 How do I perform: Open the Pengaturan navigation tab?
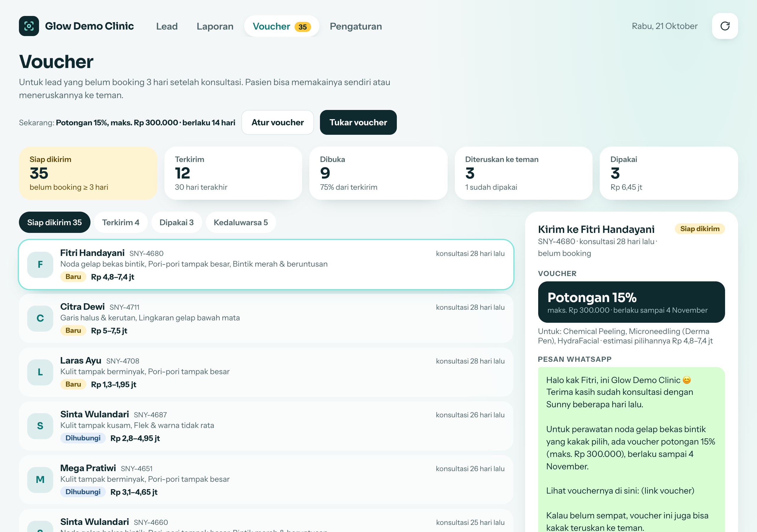[x=356, y=26]
